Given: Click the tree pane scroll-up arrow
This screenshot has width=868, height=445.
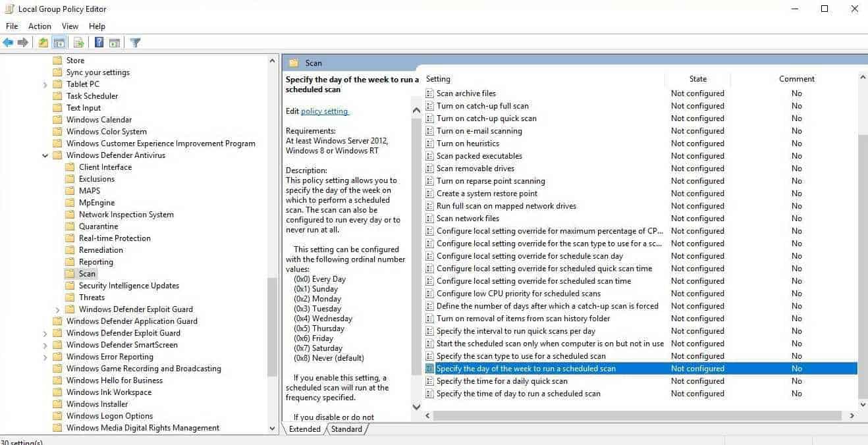Looking at the screenshot, I should point(273,61).
